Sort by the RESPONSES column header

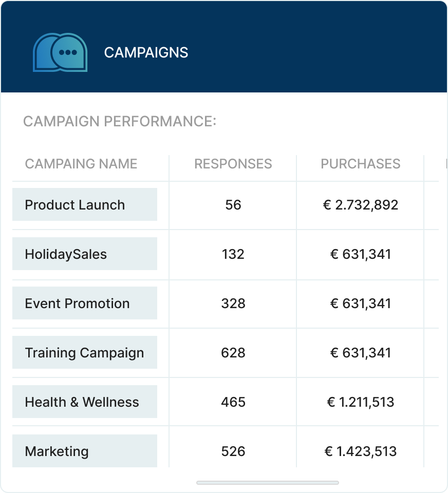click(233, 164)
